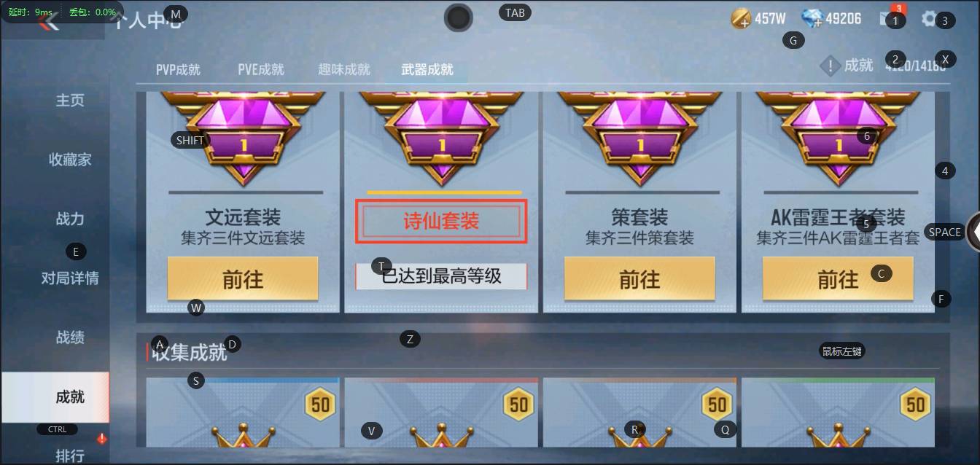Open 对局详情 in the sidebar
980x465 pixels.
coord(70,278)
